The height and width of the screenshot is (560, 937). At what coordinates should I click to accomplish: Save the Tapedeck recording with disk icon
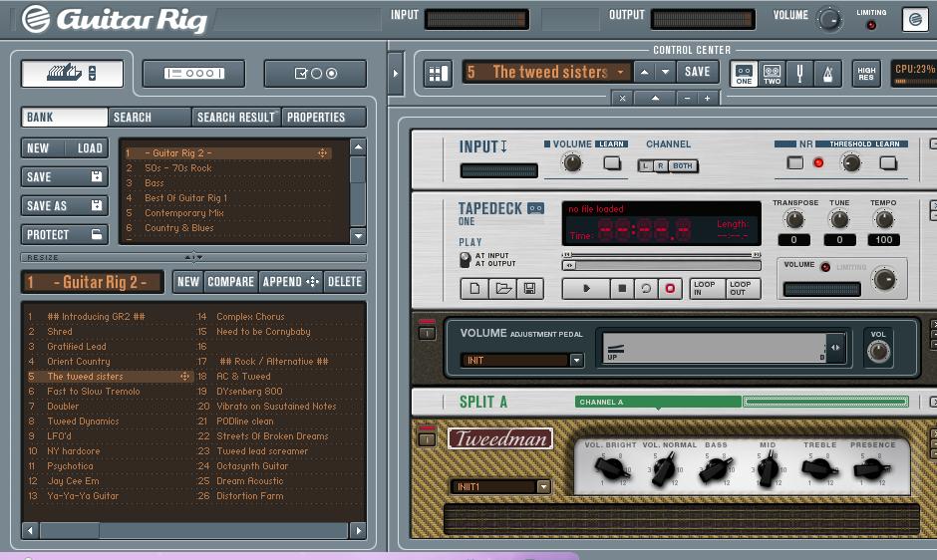point(529,289)
